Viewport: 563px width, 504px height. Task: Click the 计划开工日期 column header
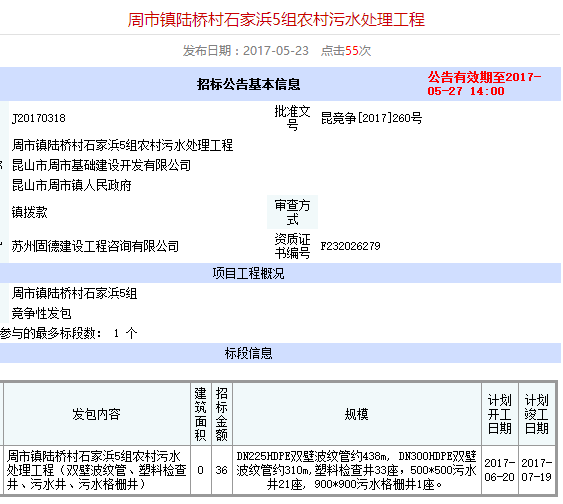(500, 414)
